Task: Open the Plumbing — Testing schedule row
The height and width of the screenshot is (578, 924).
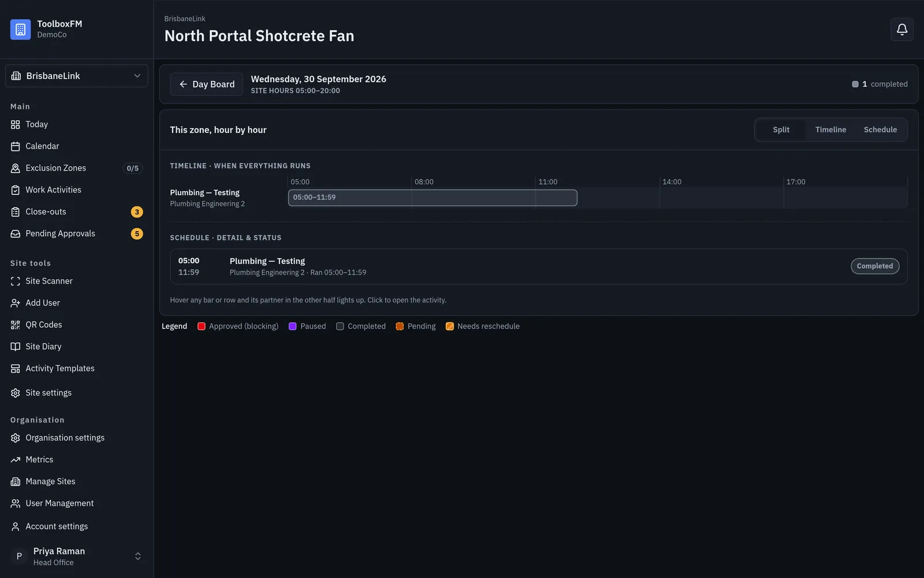Action: tap(539, 266)
